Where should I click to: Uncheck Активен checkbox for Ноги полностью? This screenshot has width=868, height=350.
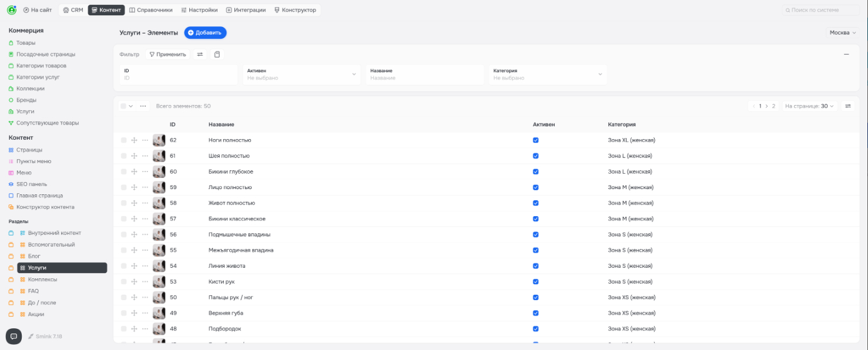(x=535, y=140)
